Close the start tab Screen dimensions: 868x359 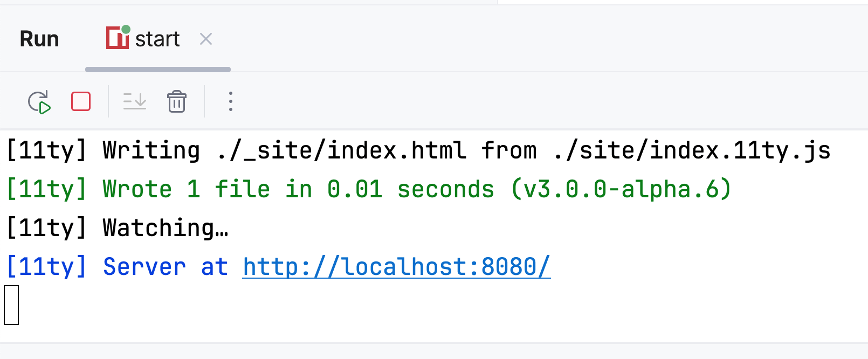point(205,38)
